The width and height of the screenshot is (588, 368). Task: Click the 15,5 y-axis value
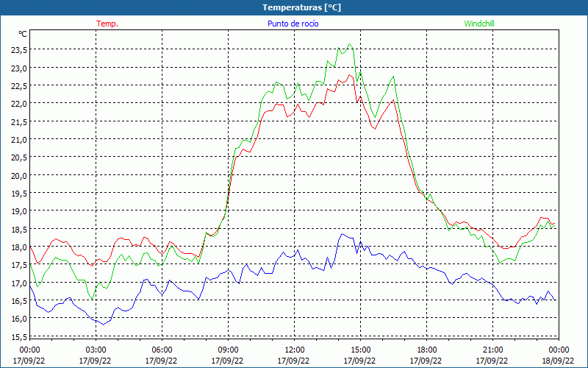point(19,337)
